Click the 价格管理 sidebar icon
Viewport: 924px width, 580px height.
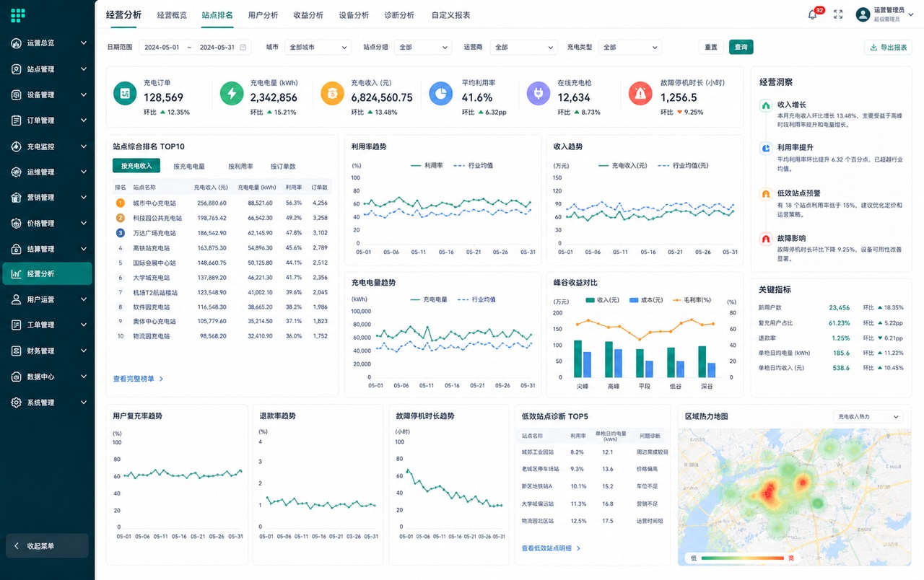(17, 224)
